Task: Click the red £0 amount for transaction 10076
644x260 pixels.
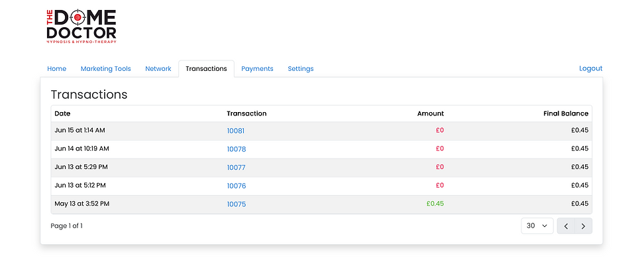Action: (x=440, y=185)
